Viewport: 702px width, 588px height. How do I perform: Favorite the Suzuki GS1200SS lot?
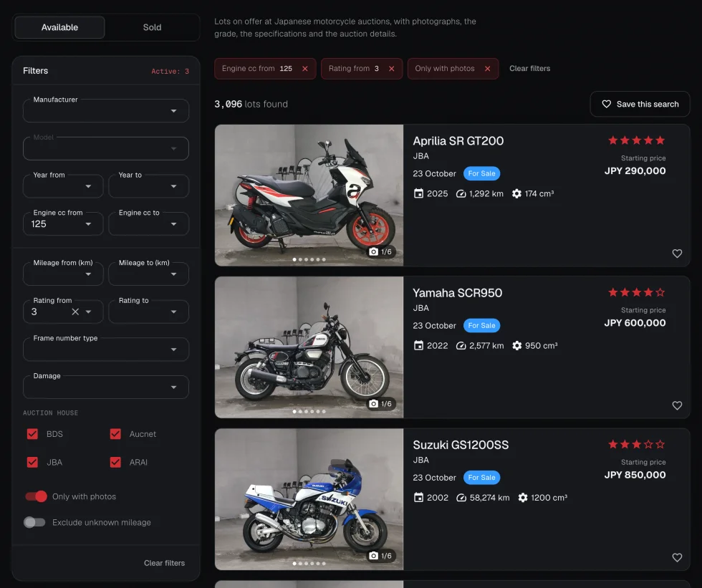tap(677, 558)
